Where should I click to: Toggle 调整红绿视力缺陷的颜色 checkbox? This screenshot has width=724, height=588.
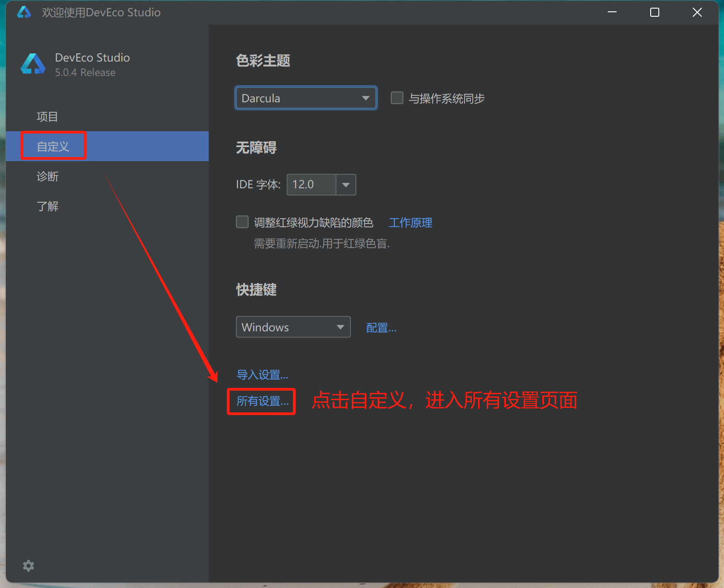242,222
